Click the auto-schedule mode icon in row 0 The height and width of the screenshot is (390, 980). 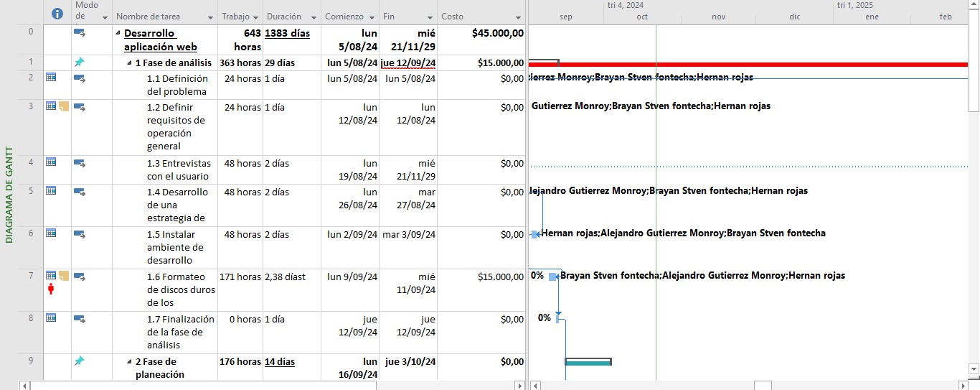pos(80,33)
